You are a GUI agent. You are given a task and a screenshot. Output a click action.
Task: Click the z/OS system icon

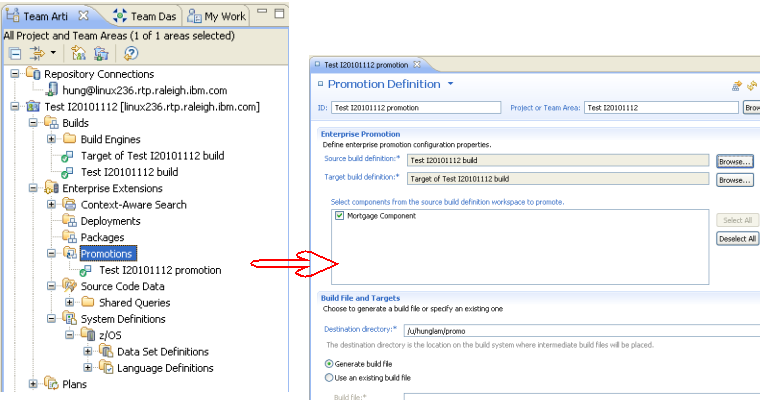click(88, 335)
